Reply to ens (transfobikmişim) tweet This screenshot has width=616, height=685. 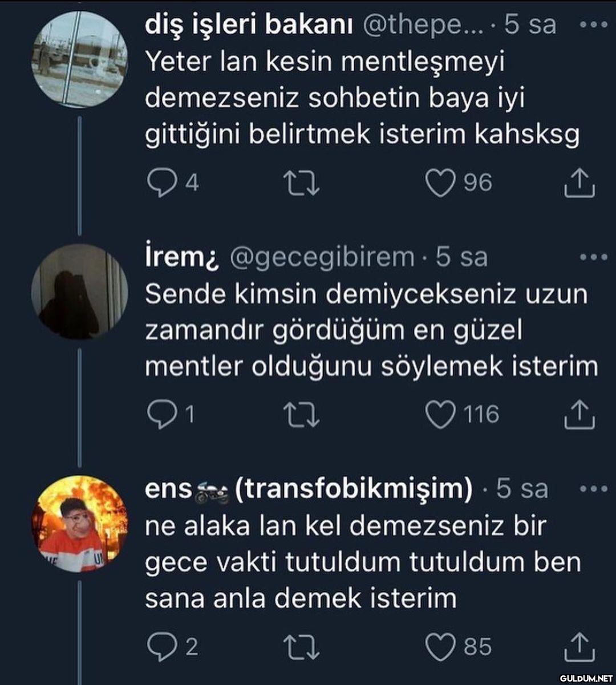pyautogui.click(x=161, y=646)
